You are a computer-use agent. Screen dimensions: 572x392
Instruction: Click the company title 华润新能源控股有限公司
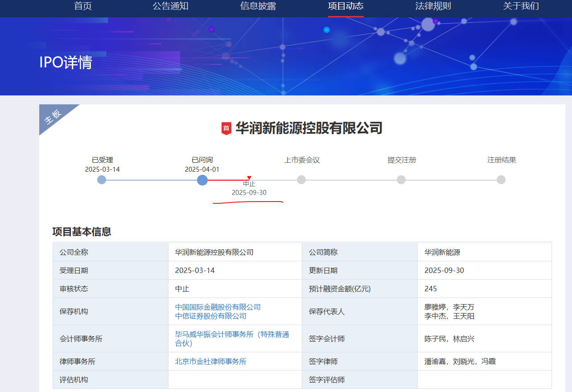pyautogui.click(x=309, y=128)
